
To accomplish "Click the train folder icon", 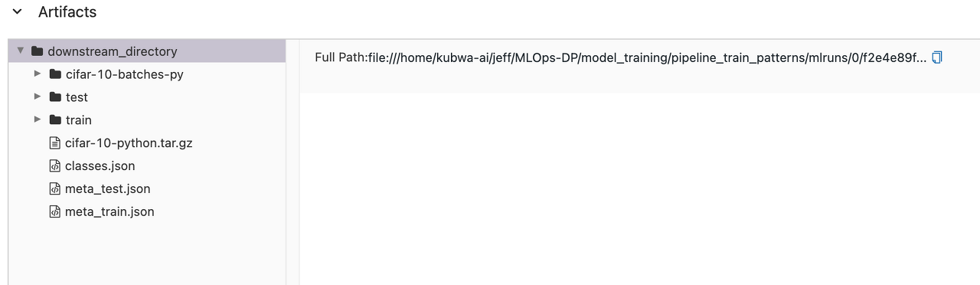I will point(54,120).
